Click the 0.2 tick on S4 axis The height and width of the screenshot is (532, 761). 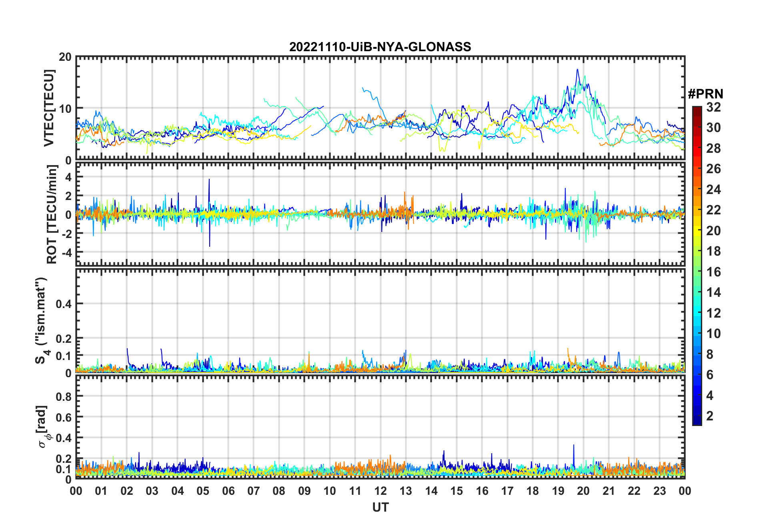click(64, 339)
